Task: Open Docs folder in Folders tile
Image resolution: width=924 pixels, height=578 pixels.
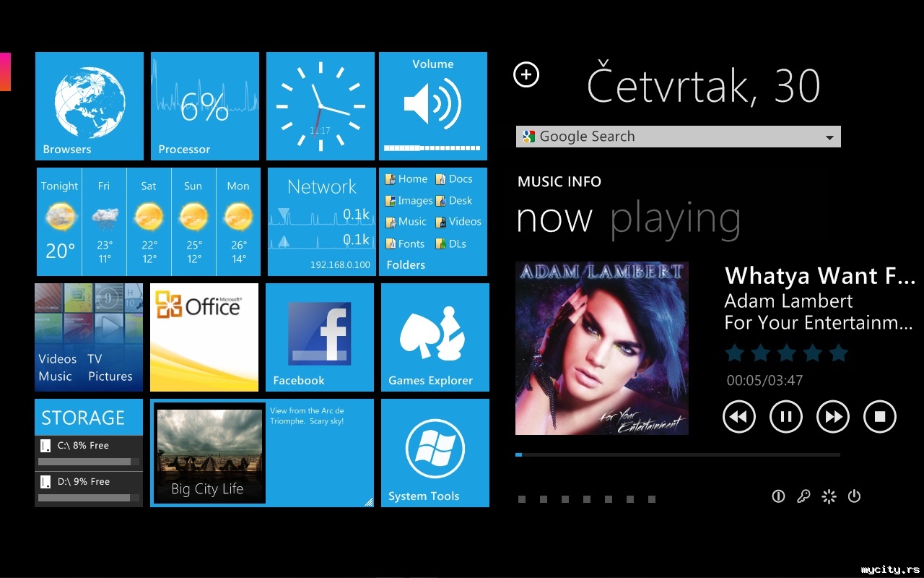Action: (454, 179)
